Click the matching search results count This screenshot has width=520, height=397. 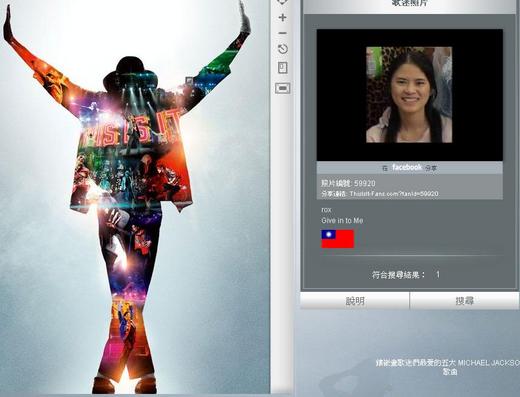[406, 275]
